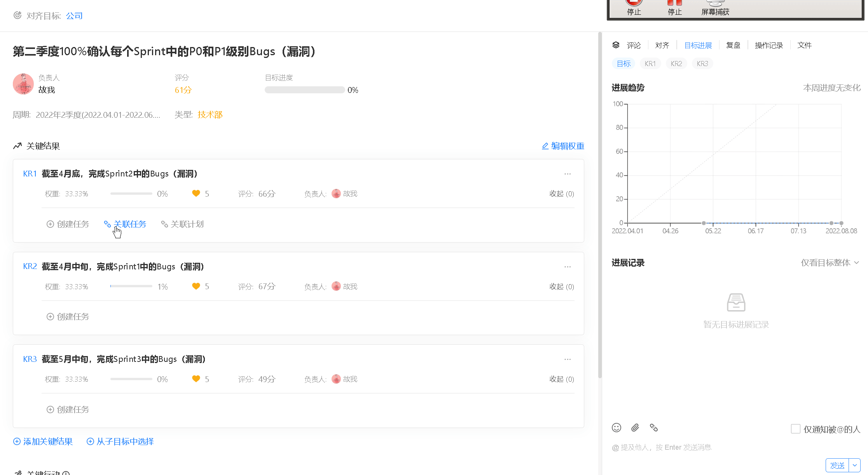Click KR2 progress bar
Viewport: 868px width, 475px height.
[131, 286]
